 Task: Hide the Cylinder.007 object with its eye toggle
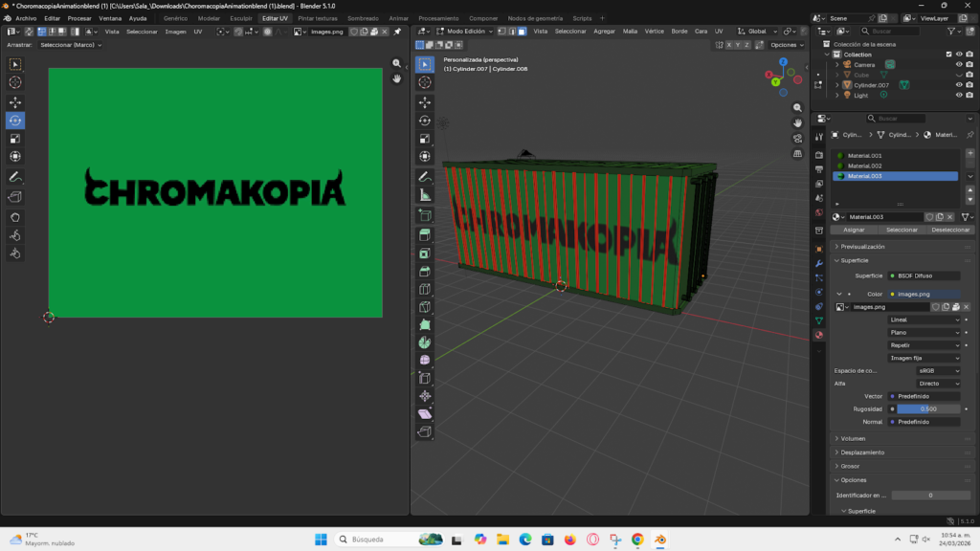pos(959,85)
